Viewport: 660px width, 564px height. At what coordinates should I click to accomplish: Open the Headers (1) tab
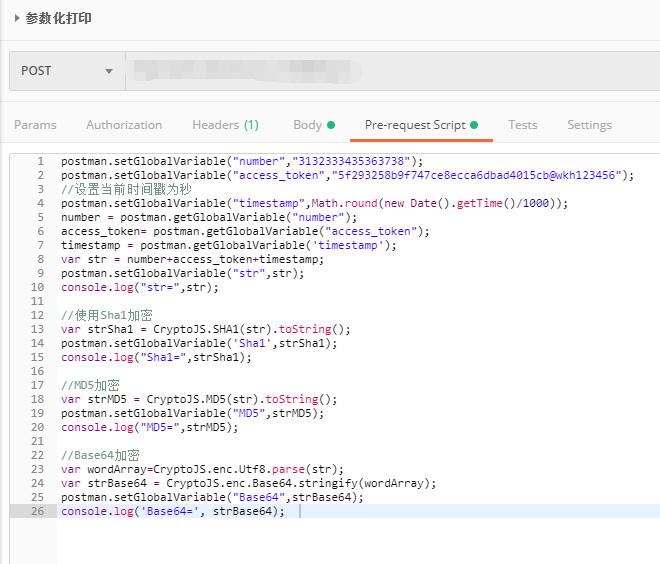[226, 125]
